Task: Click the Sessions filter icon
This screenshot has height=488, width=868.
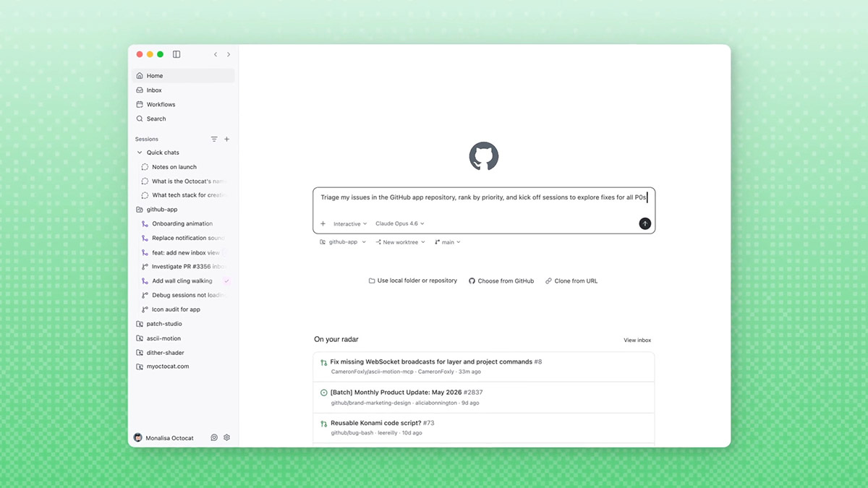Action: click(214, 139)
